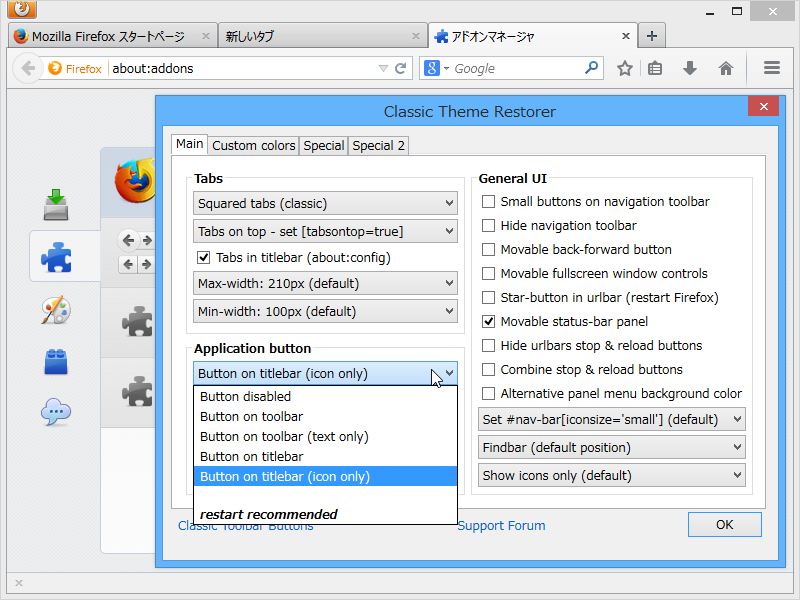This screenshot has width=800, height=600.
Task: Click the magnifier search icon in search box
Action: pos(591,67)
